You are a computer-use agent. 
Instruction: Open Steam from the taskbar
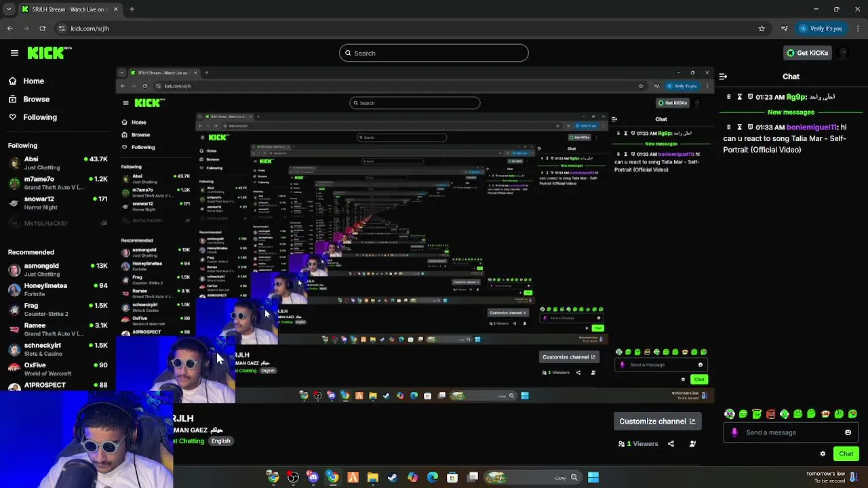coord(393,477)
